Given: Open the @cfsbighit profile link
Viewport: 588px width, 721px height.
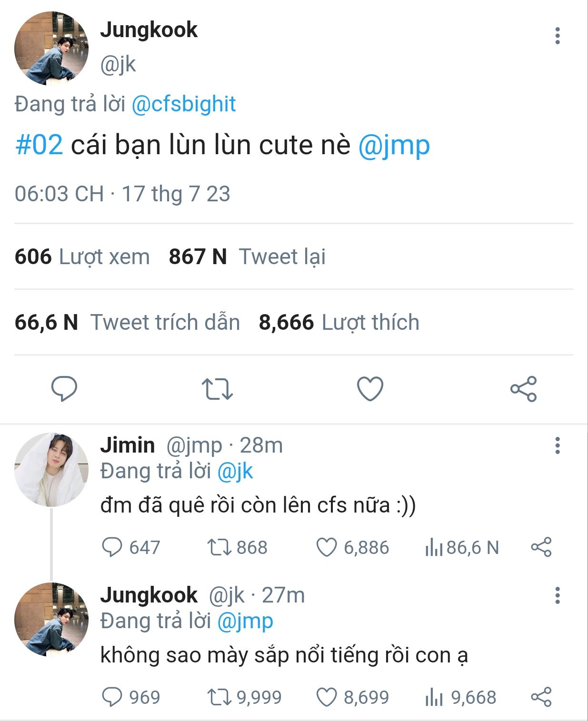Looking at the screenshot, I should (183, 104).
